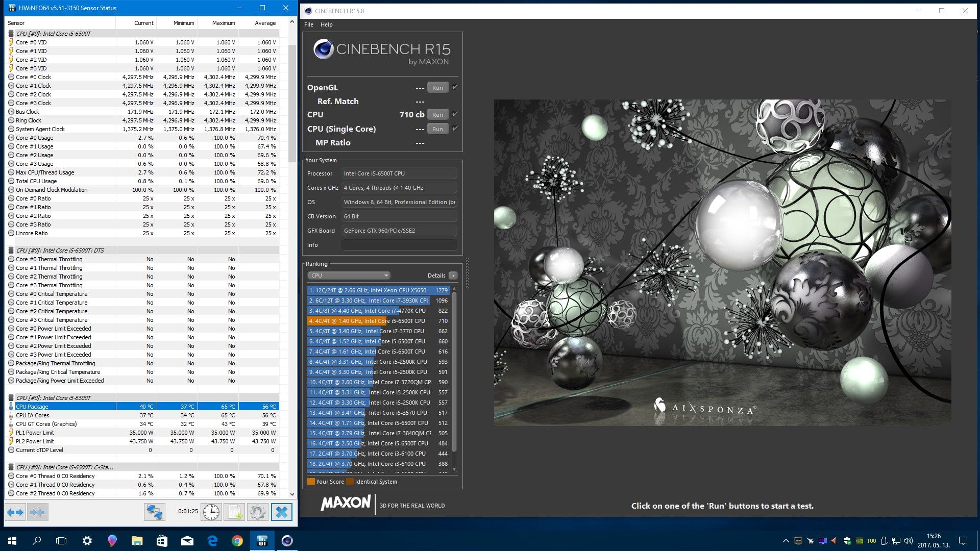Expand the HWiNFO layout arrows button
The image size is (980, 551).
tap(15, 512)
